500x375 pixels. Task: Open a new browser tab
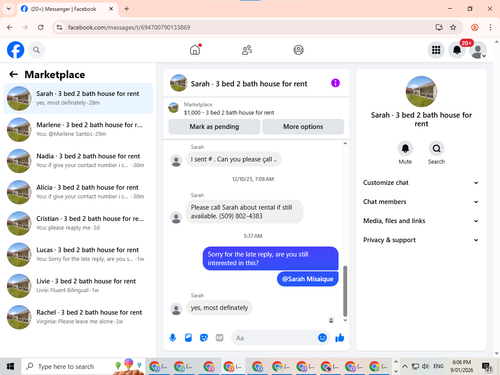tap(127, 9)
